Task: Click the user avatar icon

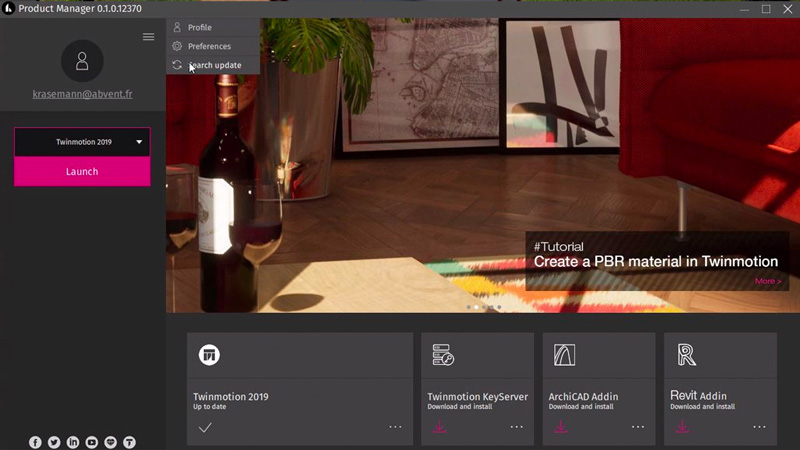Action: pyautogui.click(x=82, y=61)
